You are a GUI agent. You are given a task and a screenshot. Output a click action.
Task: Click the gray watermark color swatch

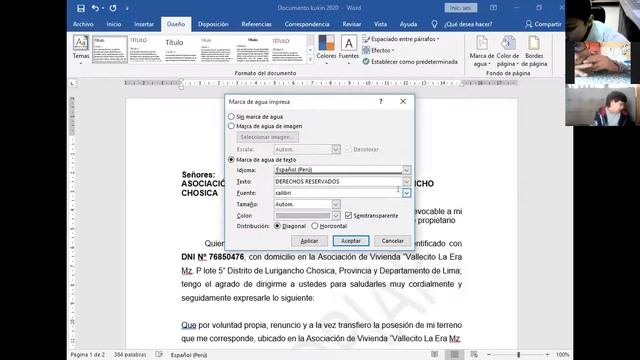(303, 216)
